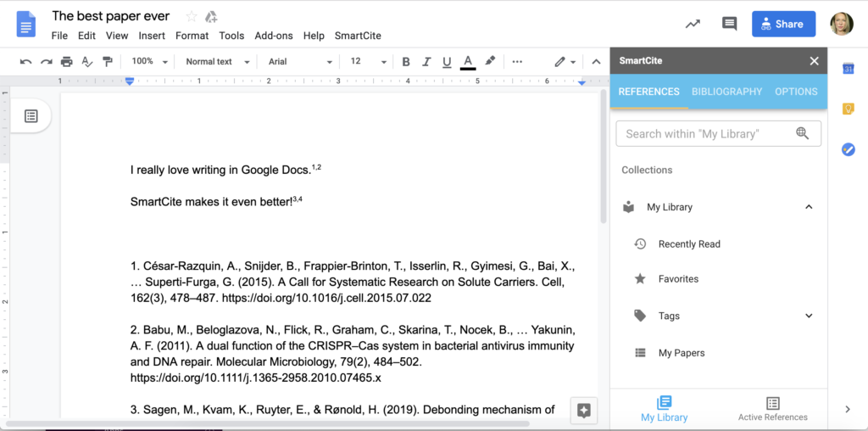Select the paint format roller tool
This screenshot has height=431, width=868.
pos(108,61)
